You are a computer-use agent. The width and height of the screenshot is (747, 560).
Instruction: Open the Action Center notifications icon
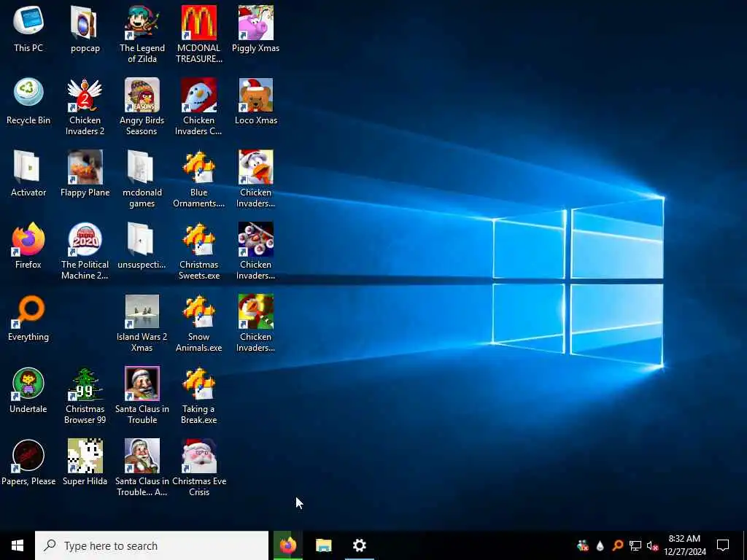pos(723,545)
